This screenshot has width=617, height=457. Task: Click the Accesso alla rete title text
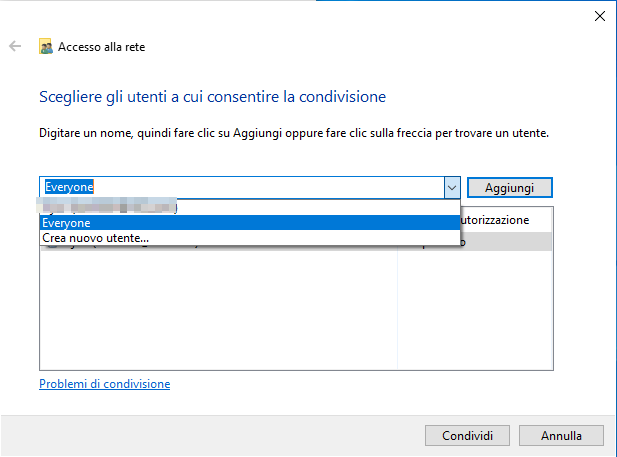pyautogui.click(x=103, y=46)
